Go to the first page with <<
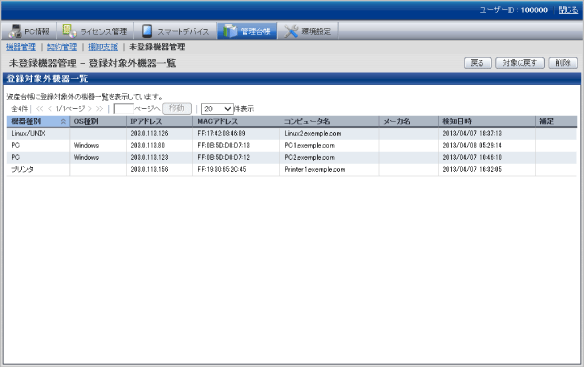This screenshot has height=367, width=584. (x=39, y=109)
